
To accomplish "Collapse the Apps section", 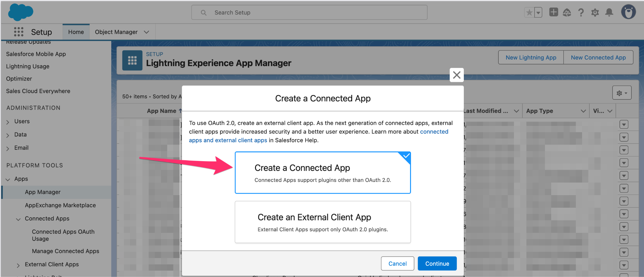I will pos(8,179).
